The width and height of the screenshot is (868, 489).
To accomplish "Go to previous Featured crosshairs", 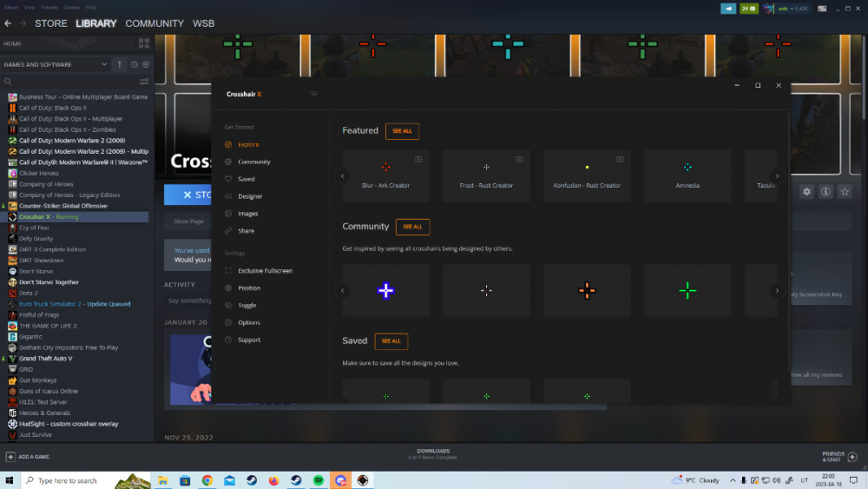I will click(x=342, y=176).
